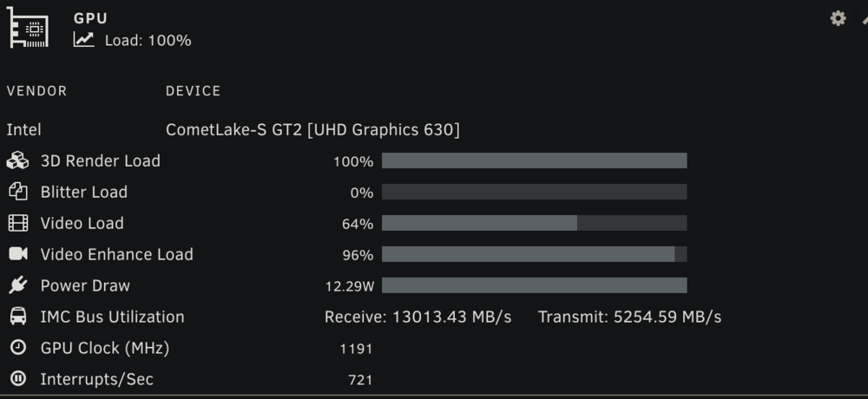
Task: Click the Video Enhance Load 96% bar
Action: coord(534,254)
